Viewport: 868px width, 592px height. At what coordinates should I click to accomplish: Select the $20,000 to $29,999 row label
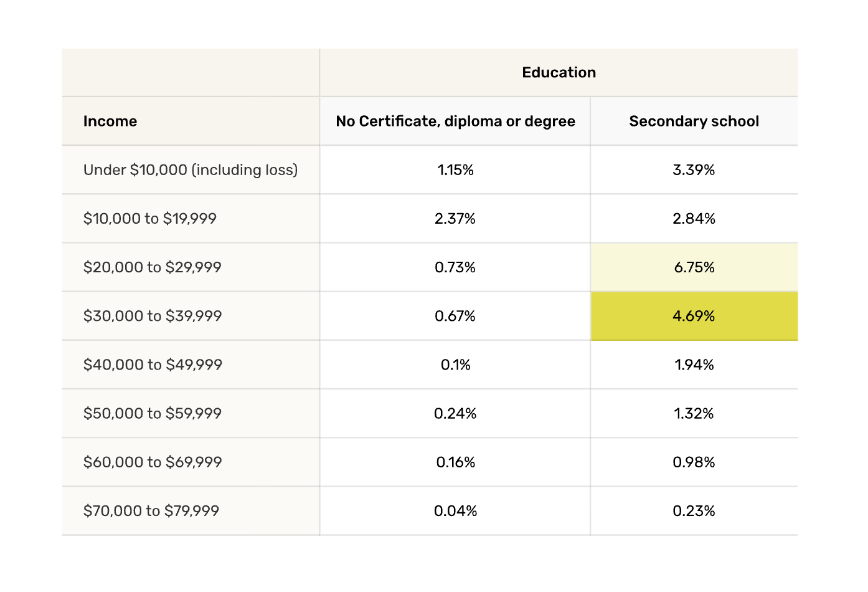tap(153, 267)
